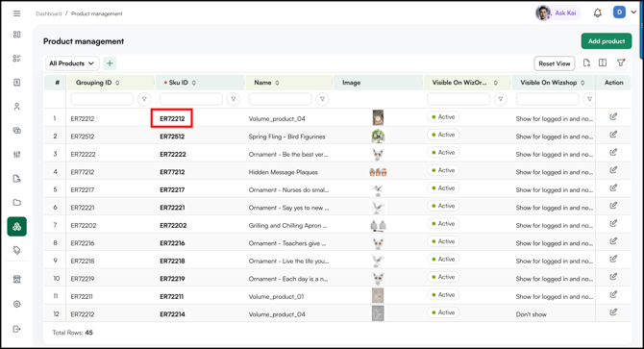Viewport: 644px width, 349px height.
Task: Open the D user account dropdown
Action: [625, 12]
